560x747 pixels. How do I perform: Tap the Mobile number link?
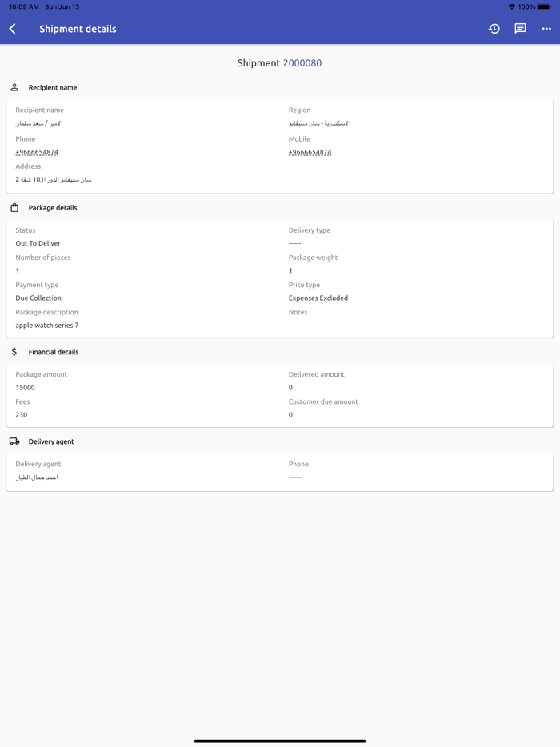click(x=310, y=152)
